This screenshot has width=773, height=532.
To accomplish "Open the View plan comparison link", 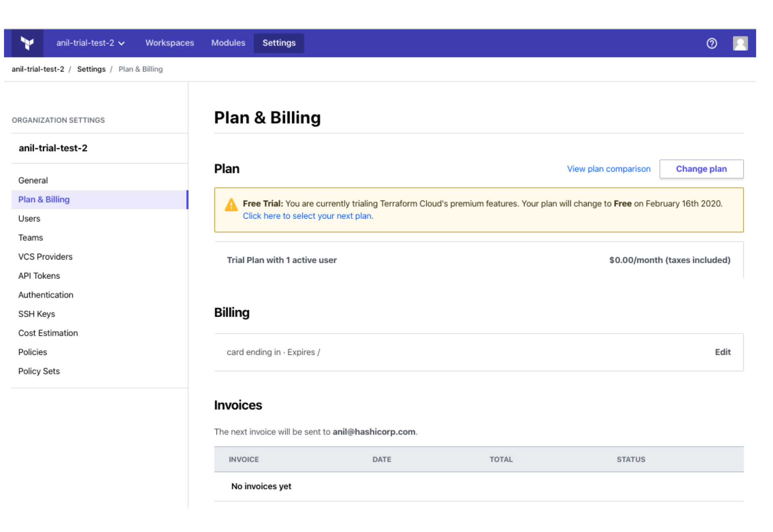I will coord(608,169).
